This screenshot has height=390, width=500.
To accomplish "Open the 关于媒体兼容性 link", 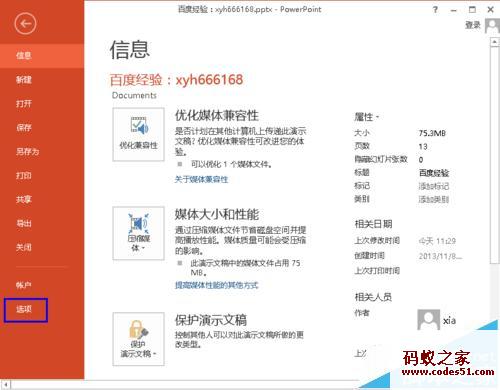I will (201, 180).
